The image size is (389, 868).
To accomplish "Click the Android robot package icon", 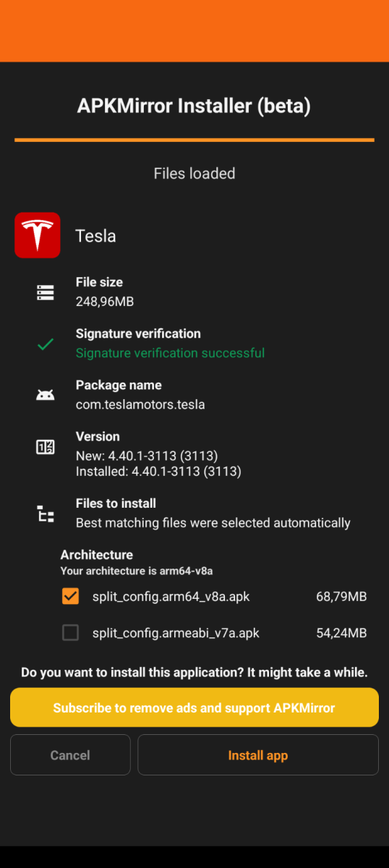I will pyautogui.click(x=46, y=395).
